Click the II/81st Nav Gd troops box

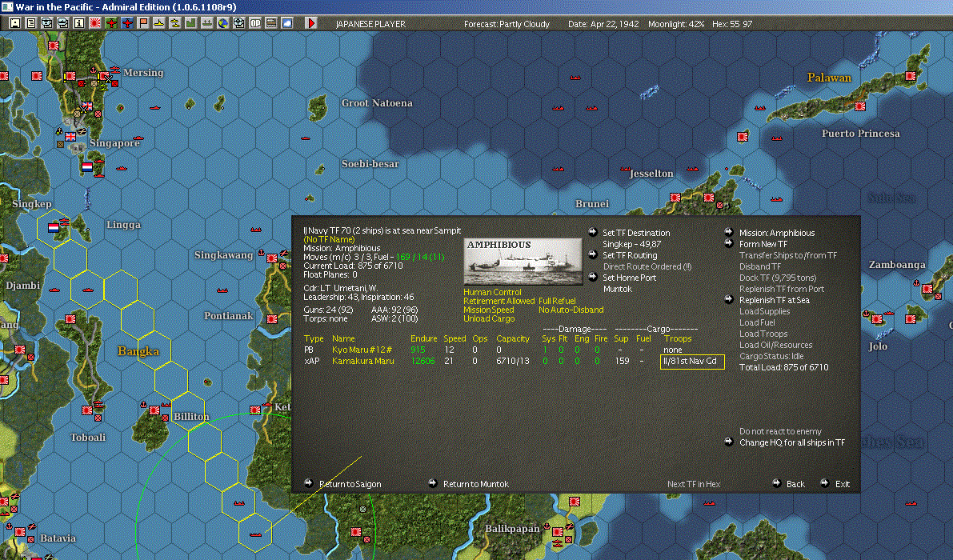point(692,362)
